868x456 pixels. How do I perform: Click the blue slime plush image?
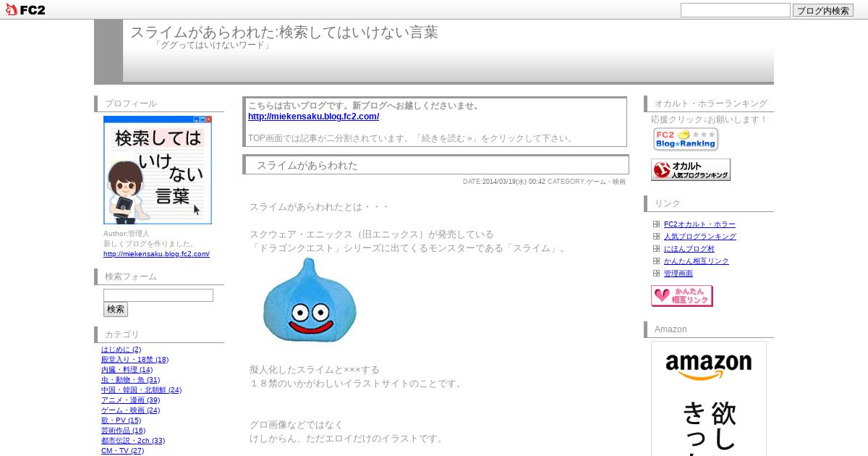[310, 300]
